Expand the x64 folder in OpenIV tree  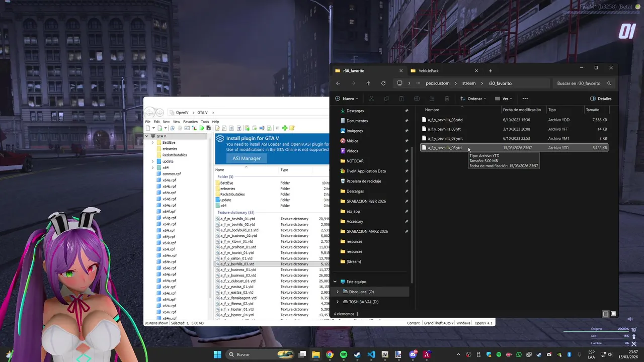[152, 167]
